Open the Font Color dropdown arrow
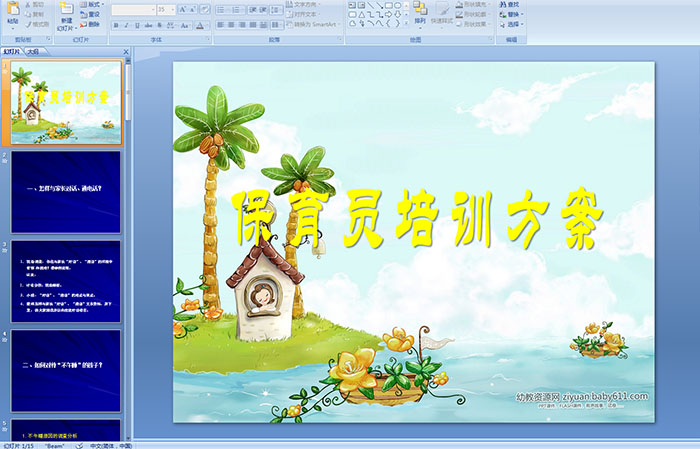The height and width of the screenshot is (449, 700). coord(207,26)
